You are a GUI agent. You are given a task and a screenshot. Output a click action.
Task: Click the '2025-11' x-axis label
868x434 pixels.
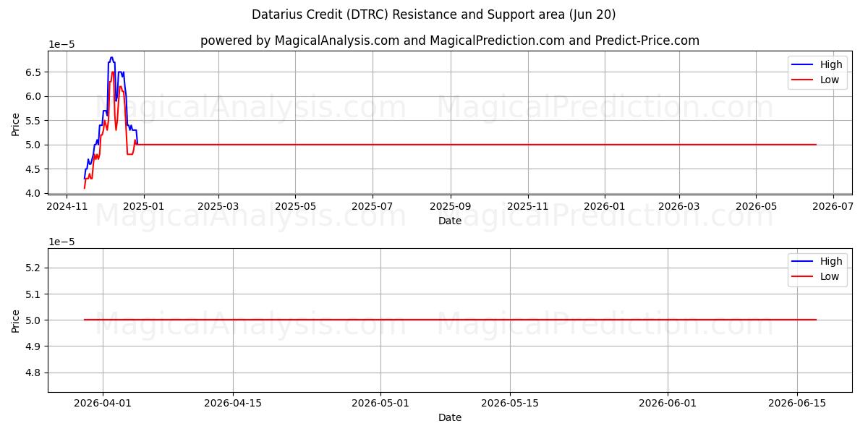click(528, 207)
